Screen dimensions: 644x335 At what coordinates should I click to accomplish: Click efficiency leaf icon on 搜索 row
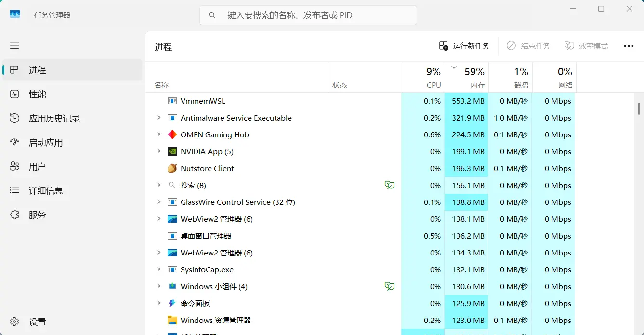click(x=390, y=185)
